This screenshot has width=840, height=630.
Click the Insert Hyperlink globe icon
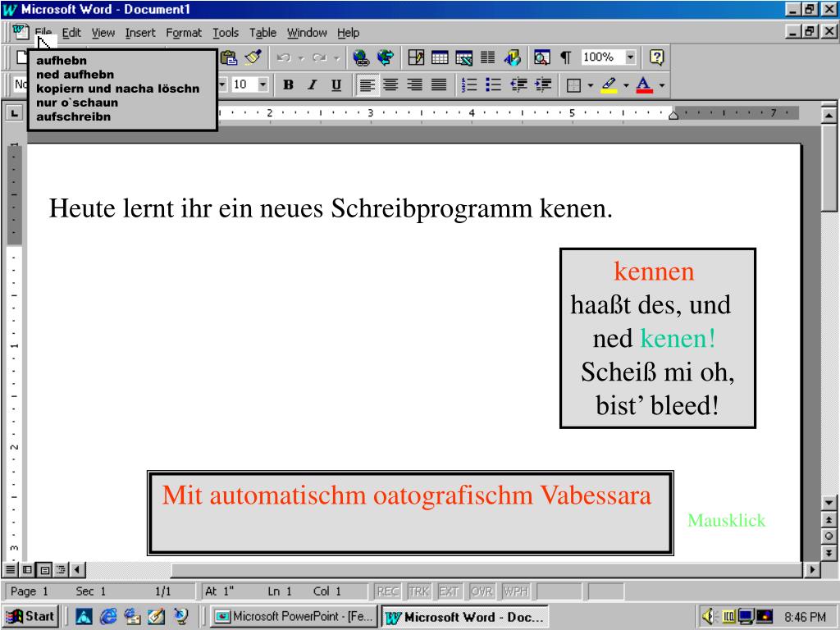tap(361, 57)
